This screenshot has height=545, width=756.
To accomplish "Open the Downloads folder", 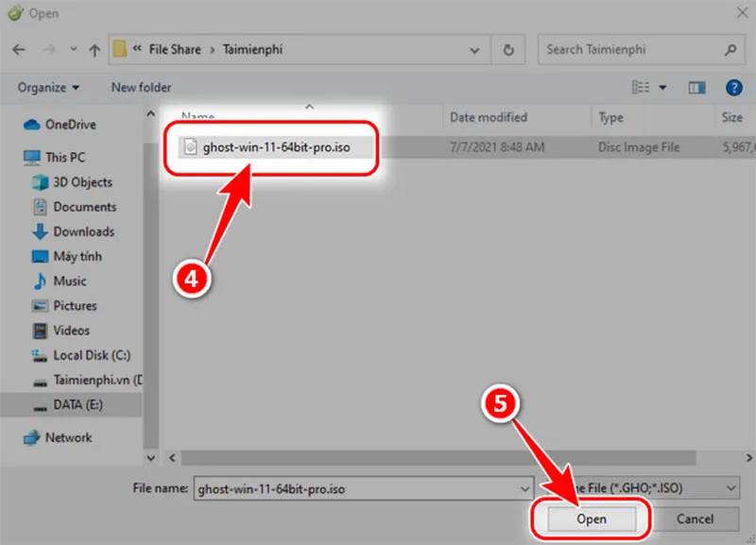I will point(84,231).
